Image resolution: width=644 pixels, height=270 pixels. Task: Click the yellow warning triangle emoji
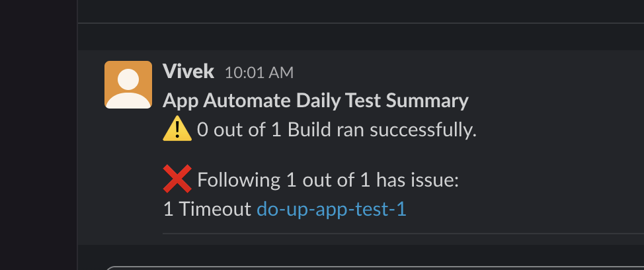[x=177, y=128]
